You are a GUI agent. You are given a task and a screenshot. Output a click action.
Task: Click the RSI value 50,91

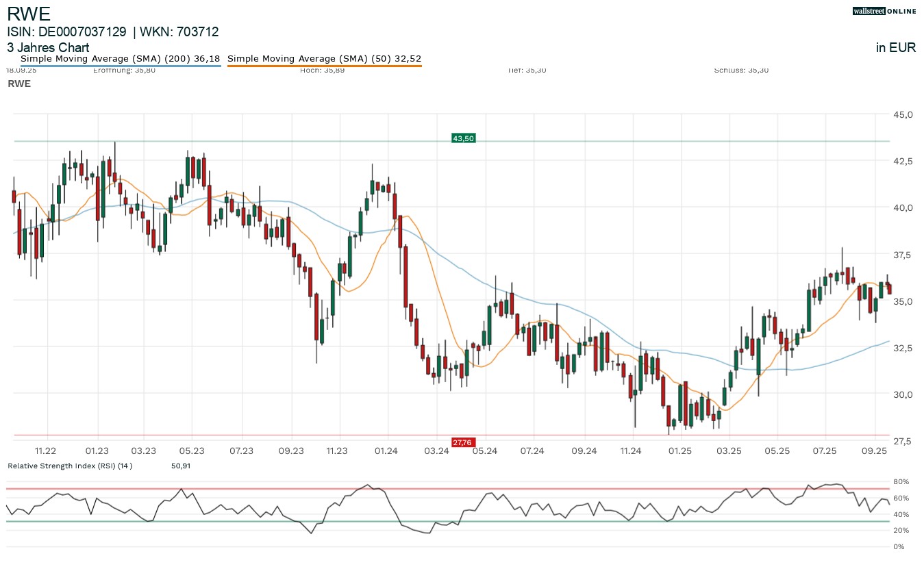(181, 466)
